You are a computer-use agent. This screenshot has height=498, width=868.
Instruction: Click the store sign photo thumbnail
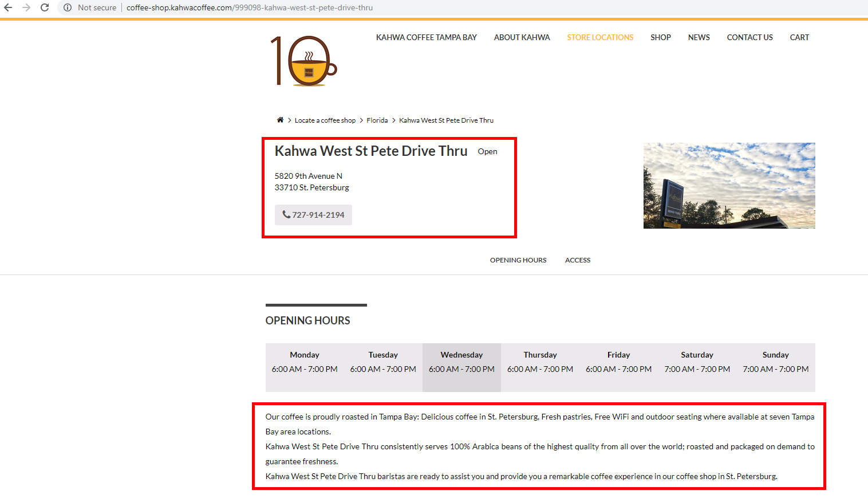click(x=729, y=186)
